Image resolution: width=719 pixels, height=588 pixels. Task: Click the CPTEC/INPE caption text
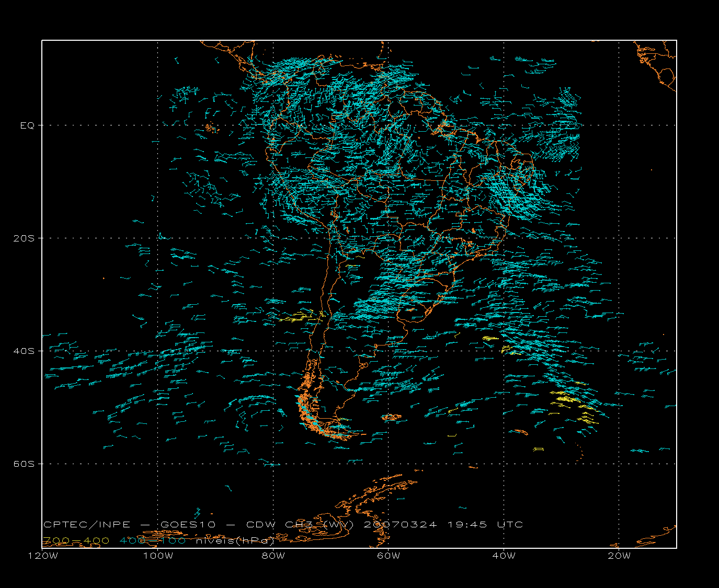(87, 524)
